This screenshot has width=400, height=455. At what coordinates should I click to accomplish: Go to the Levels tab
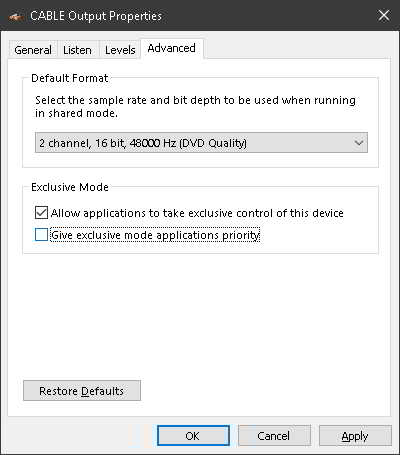coord(120,50)
